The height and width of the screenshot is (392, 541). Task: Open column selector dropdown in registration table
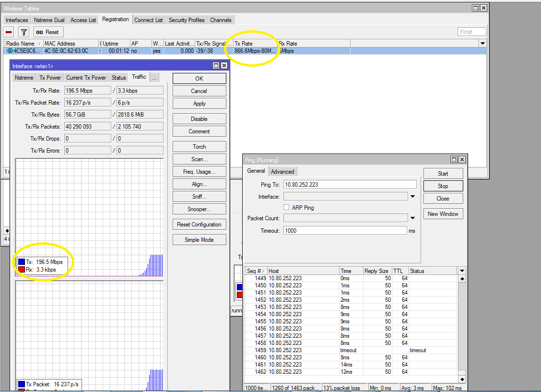click(482, 44)
